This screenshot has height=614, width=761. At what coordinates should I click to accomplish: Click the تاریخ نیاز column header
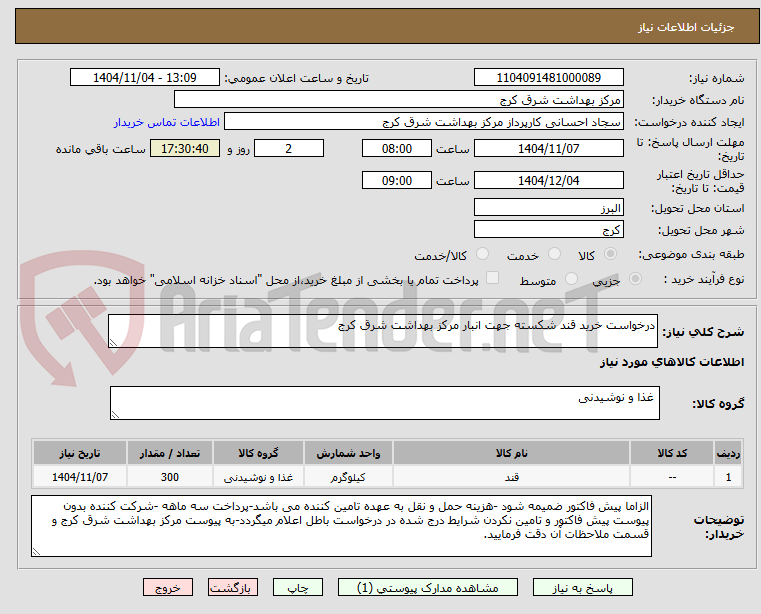click(80, 453)
